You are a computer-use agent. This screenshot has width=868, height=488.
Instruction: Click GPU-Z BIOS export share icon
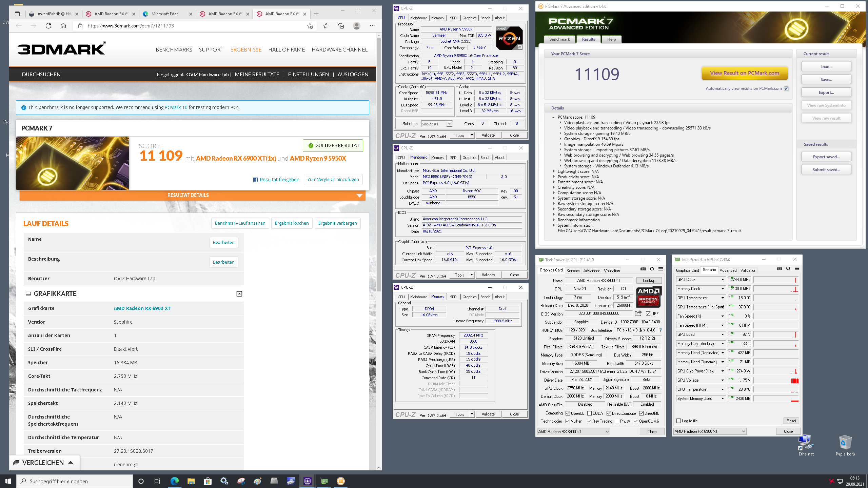638,313
